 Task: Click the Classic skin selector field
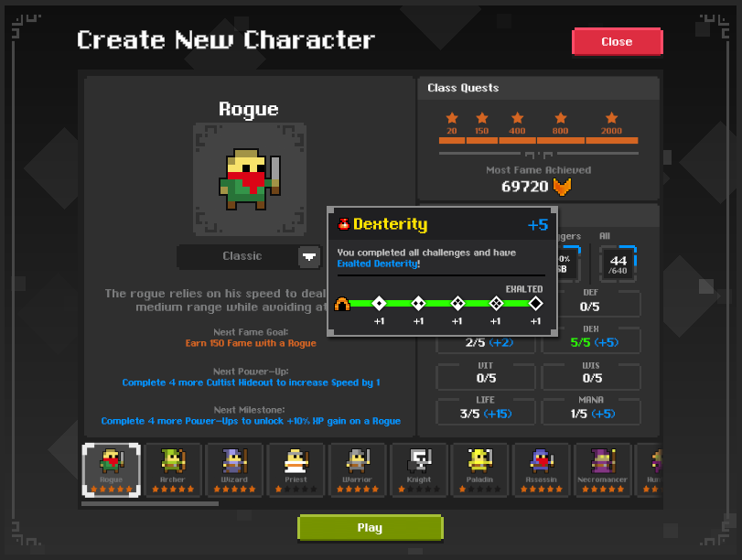coord(249,256)
